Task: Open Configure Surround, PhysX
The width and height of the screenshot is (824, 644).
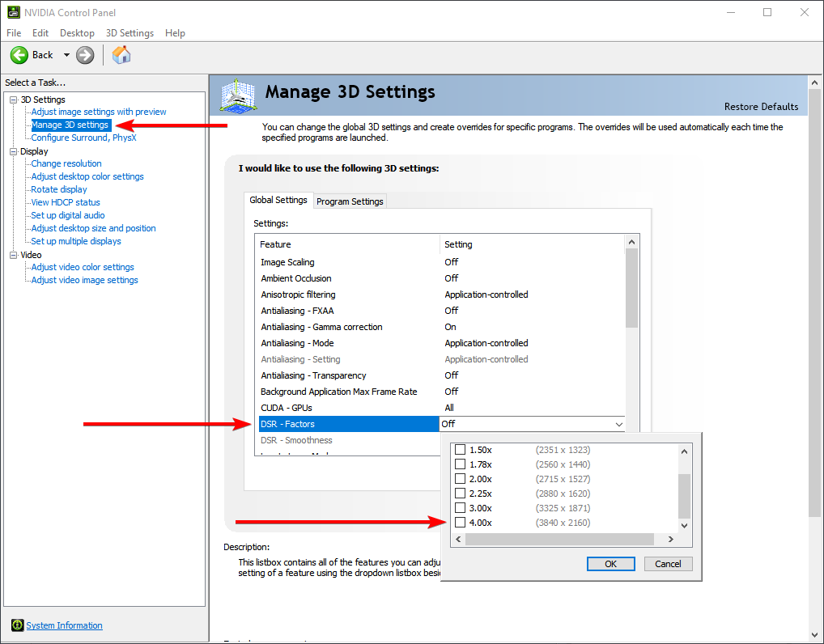Action: click(83, 138)
